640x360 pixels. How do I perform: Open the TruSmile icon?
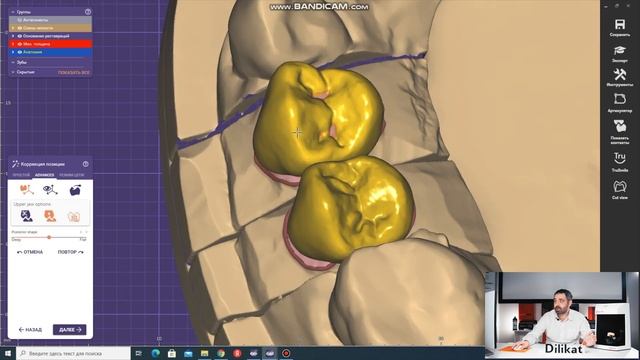620,158
